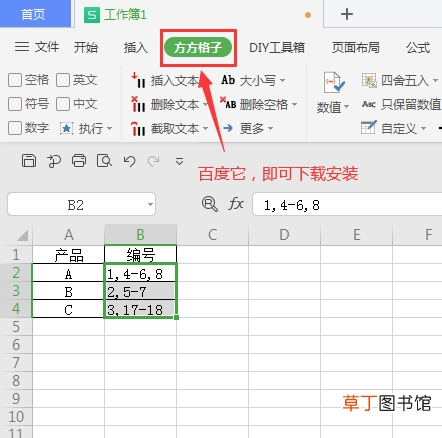
Task: Click cell containing 3,17-18
Action: [140, 309]
